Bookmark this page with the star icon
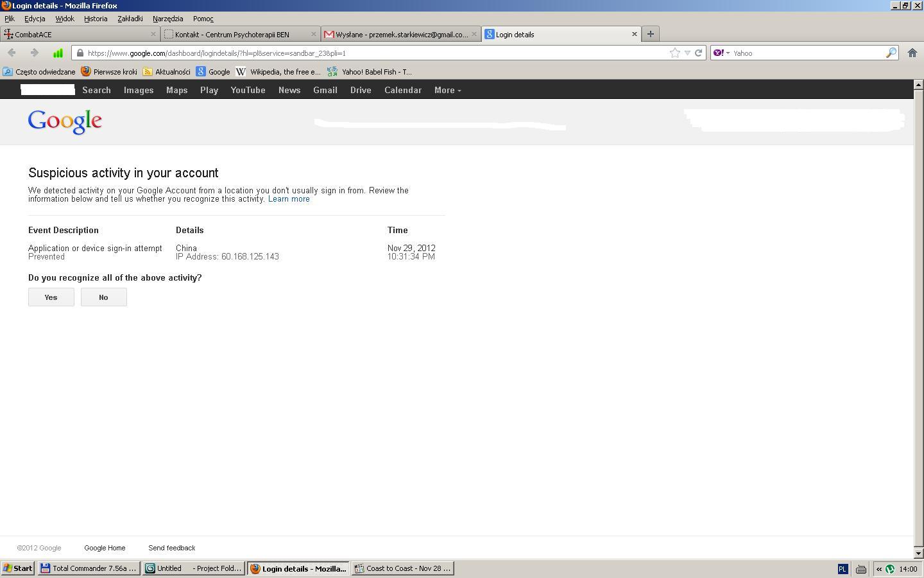Screen dimensions: 924x578 pos(674,53)
